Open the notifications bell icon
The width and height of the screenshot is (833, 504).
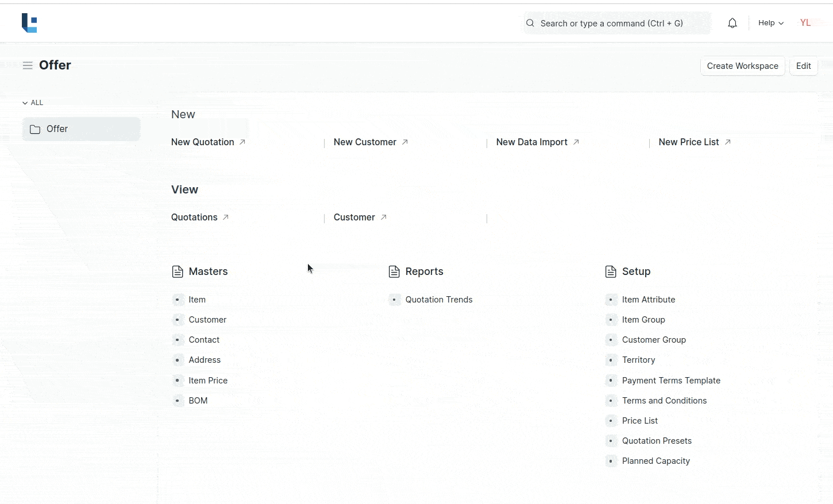click(732, 23)
